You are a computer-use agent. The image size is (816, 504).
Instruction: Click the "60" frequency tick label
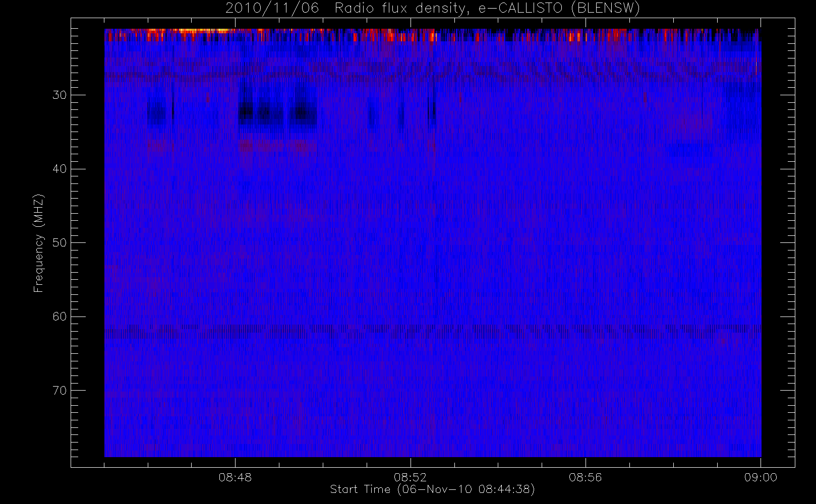pos(60,317)
